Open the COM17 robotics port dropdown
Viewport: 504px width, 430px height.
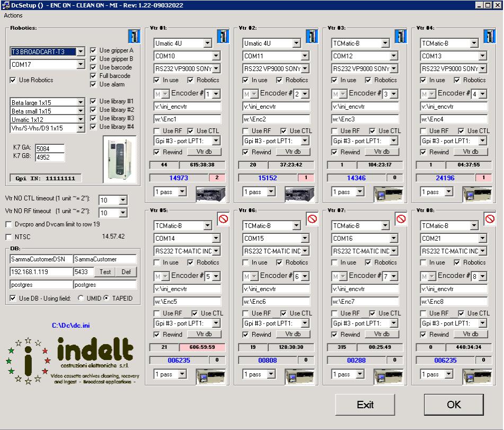pos(81,64)
